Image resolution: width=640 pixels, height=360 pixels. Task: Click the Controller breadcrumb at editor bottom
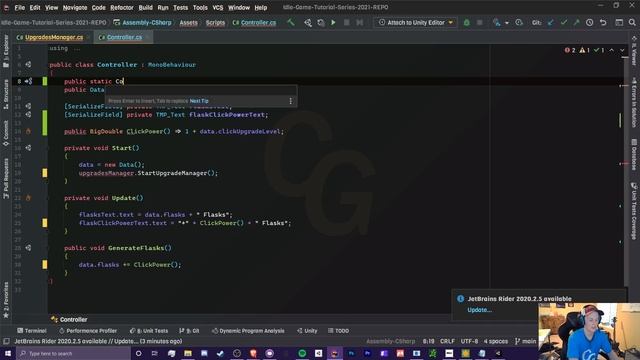pyautogui.click(x=69, y=320)
